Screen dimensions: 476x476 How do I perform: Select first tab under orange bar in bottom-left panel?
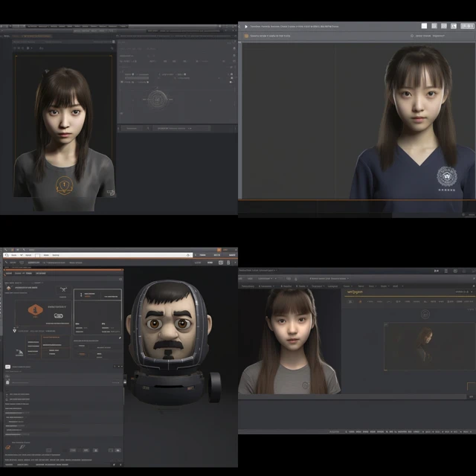tap(9, 273)
